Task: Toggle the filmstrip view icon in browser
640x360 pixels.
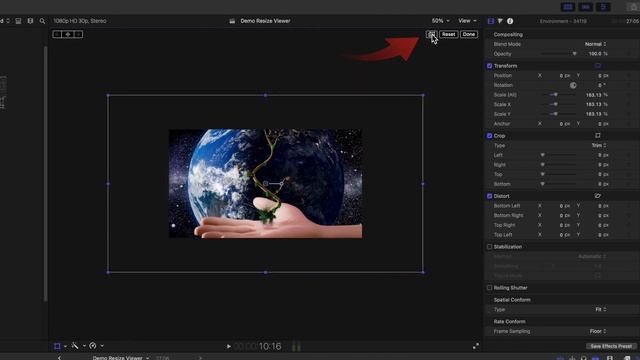Action: (30, 21)
